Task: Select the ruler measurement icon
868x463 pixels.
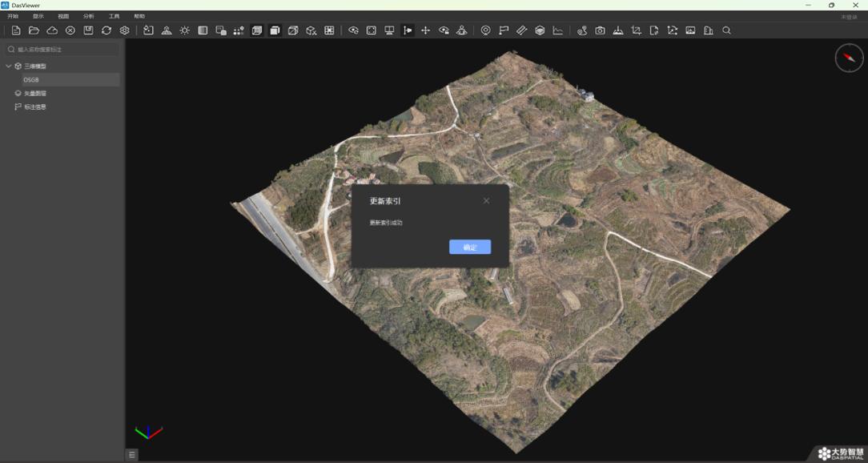Action: 521,30
